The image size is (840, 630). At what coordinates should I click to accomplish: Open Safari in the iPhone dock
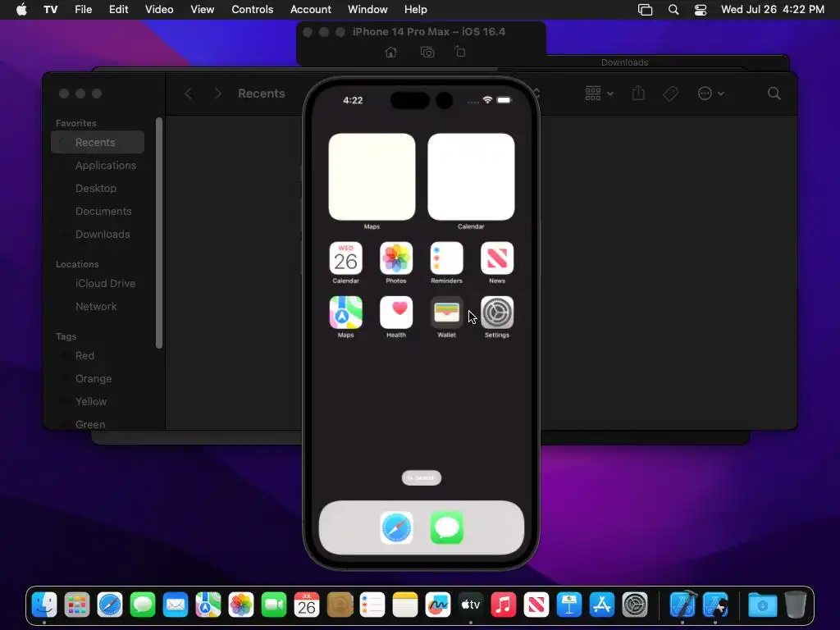[x=396, y=527]
